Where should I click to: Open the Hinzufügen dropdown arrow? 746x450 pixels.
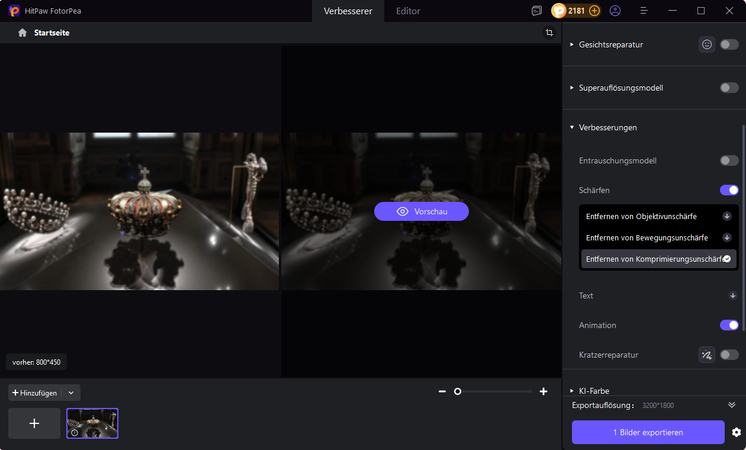point(71,393)
